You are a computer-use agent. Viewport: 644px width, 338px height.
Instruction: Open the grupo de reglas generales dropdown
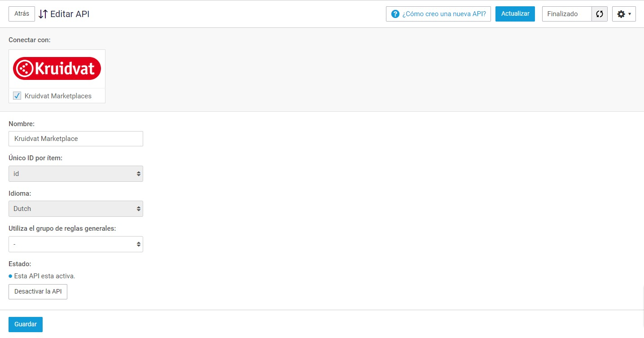pyautogui.click(x=76, y=244)
